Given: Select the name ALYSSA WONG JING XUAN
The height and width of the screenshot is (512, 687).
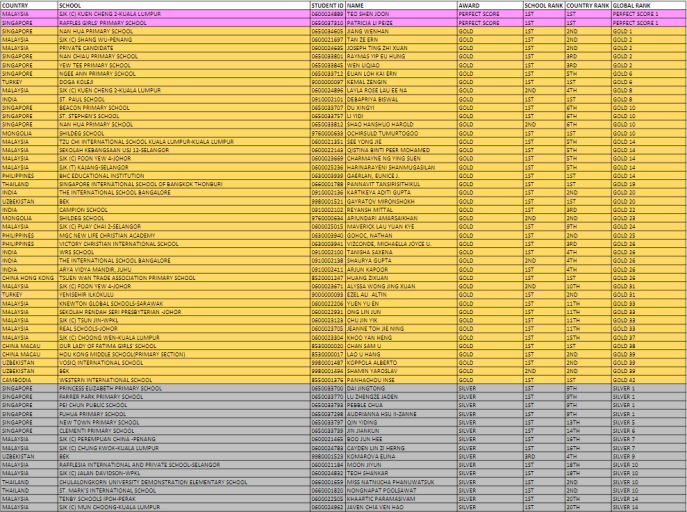Looking at the screenshot, I should [401, 286].
